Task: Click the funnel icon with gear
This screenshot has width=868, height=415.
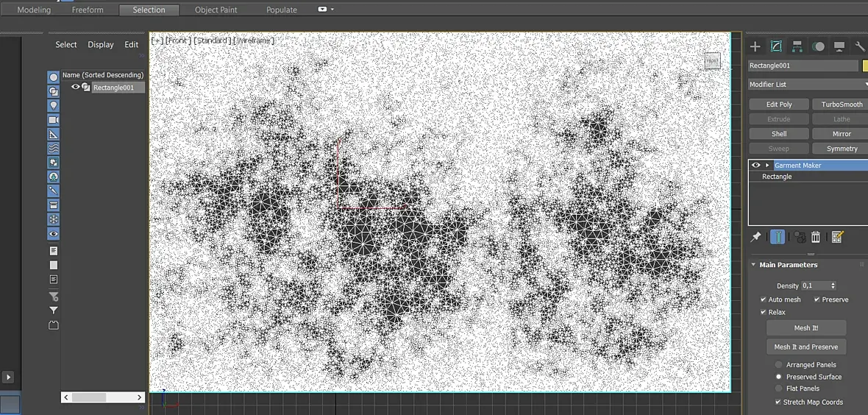Action: point(54,297)
